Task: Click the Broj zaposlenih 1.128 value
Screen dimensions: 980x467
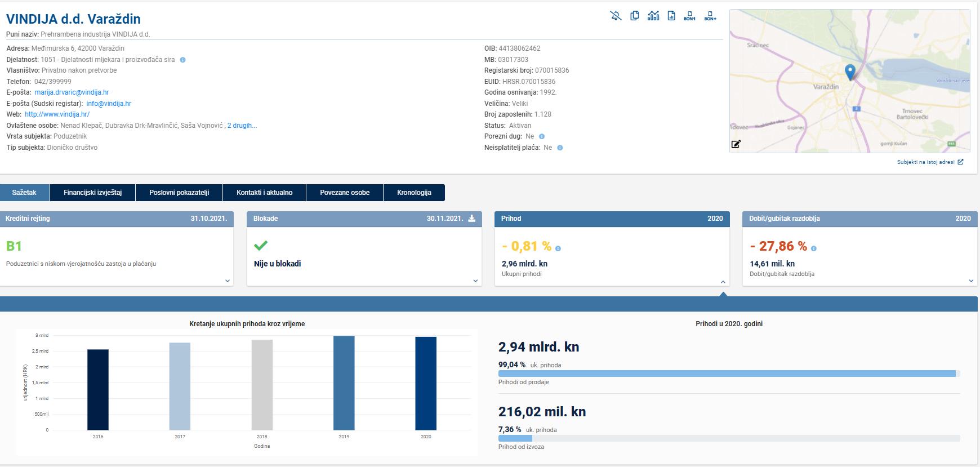Action: coord(543,114)
